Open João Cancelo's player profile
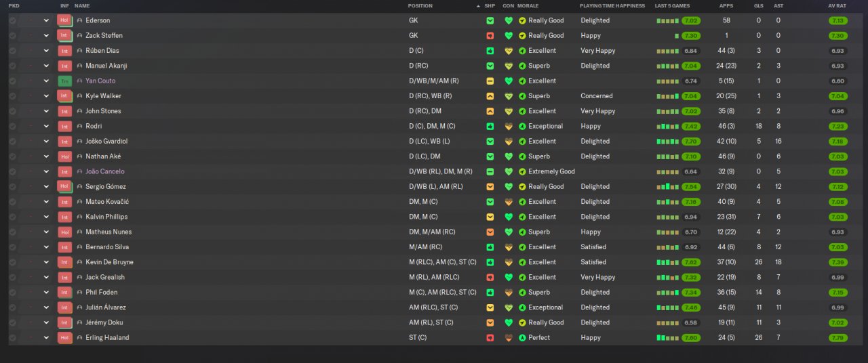This screenshot has width=868, height=363. (105, 171)
